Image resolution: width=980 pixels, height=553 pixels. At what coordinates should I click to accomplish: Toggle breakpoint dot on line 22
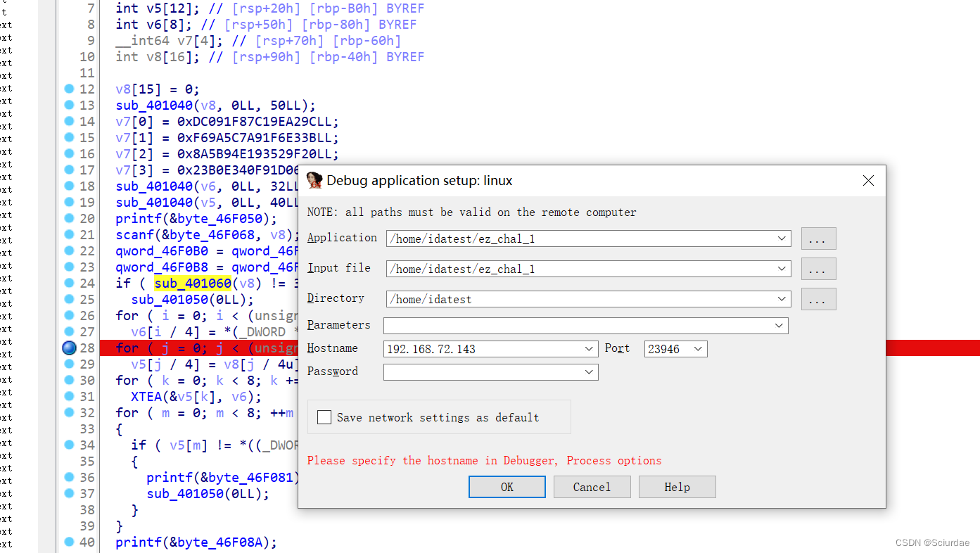point(69,250)
